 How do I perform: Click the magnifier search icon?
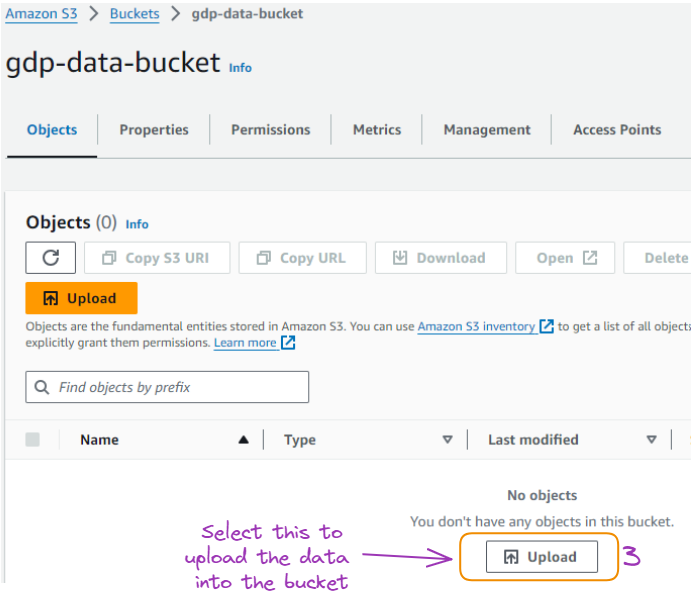pyautogui.click(x=42, y=387)
